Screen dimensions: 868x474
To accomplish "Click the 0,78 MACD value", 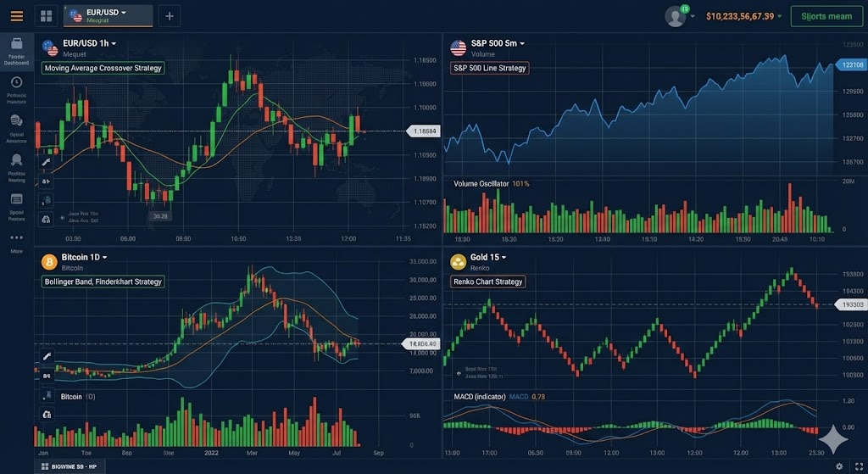I will (538, 397).
